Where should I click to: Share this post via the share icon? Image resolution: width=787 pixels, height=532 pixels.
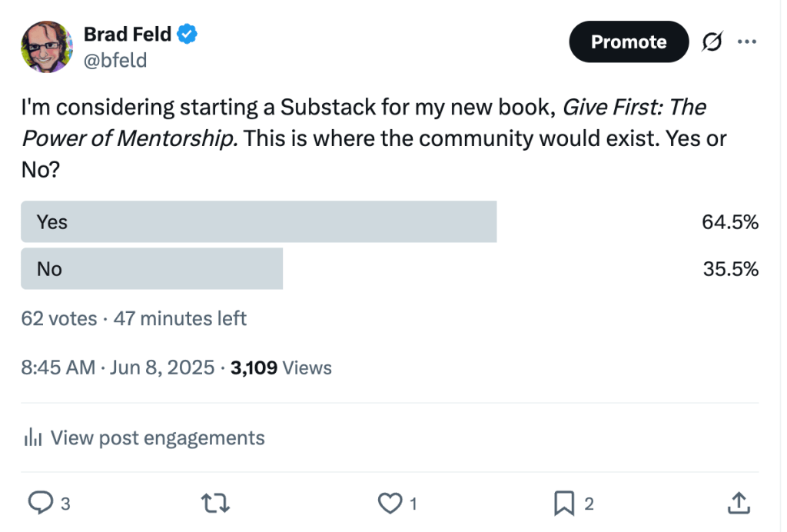(738, 504)
